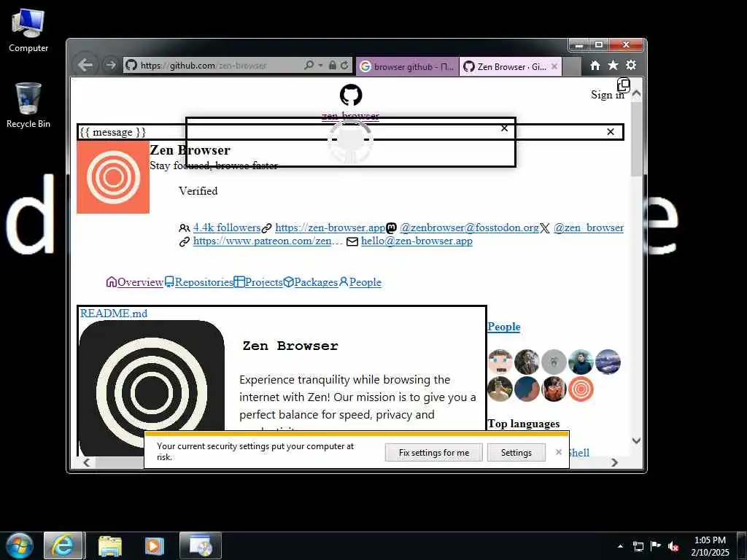Dismiss the {{ message }} banner with its X
Image resolution: width=747 pixels, height=560 pixels.
point(611,132)
